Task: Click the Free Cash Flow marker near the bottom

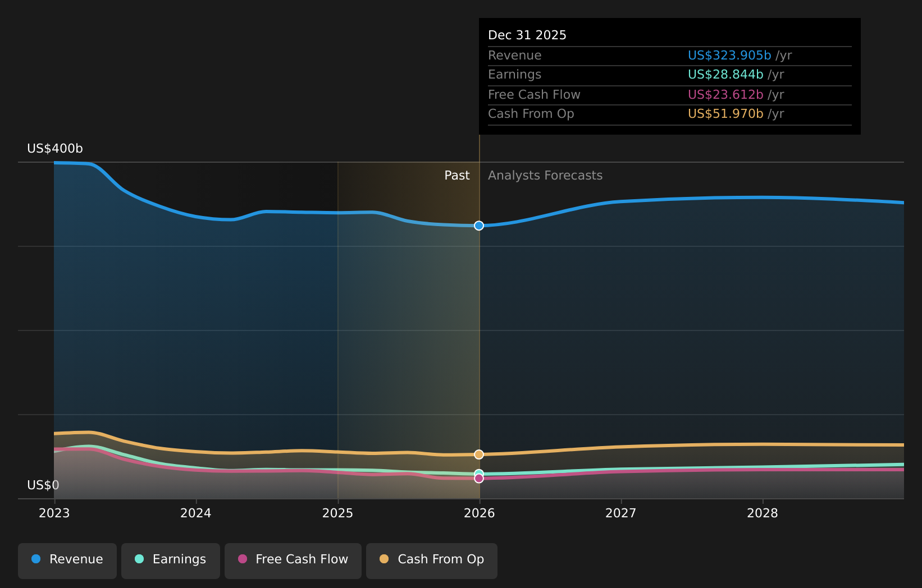Action: click(x=478, y=477)
